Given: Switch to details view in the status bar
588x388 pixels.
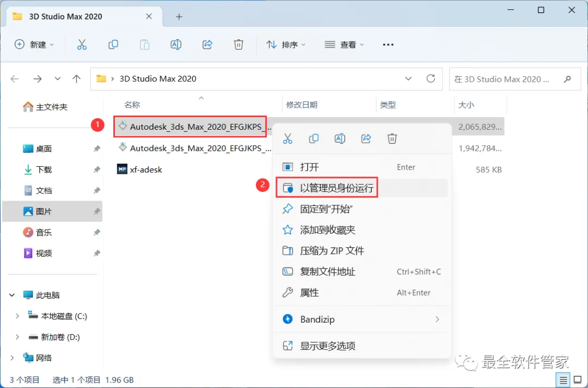Looking at the screenshot, I should coord(563,380).
